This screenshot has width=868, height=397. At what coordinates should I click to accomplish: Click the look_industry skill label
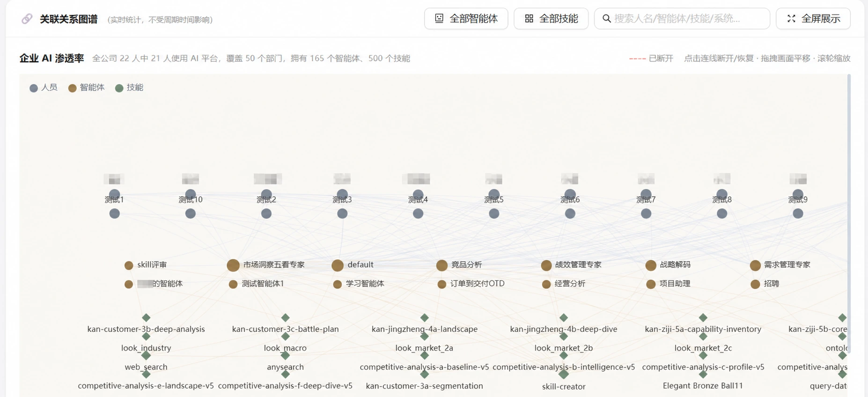click(x=146, y=348)
